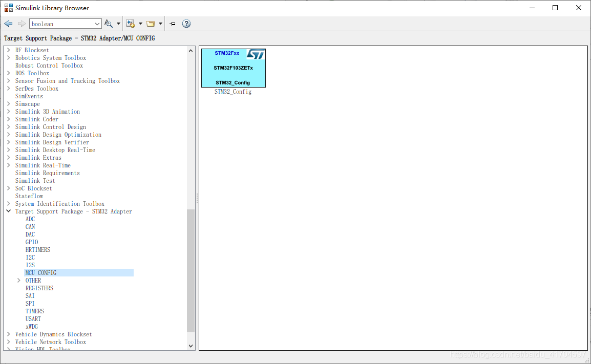Open the folder options dropdown arrow
The image size is (591, 364).
point(160,24)
